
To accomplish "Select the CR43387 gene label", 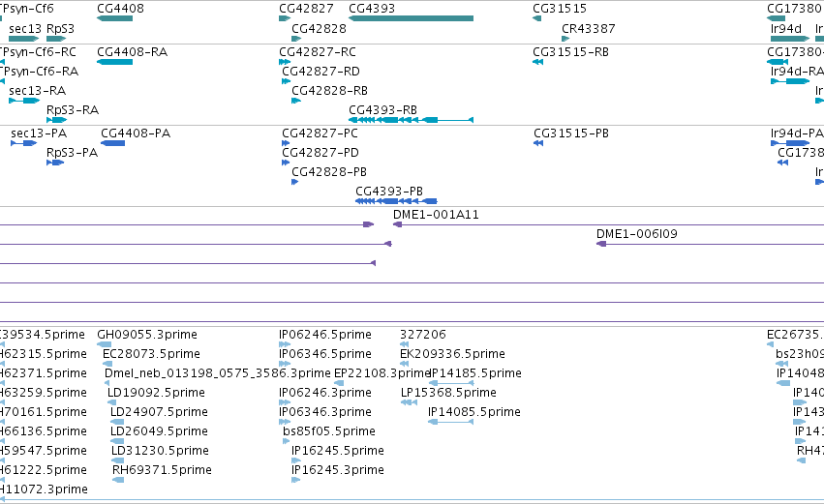I will coord(589,29).
